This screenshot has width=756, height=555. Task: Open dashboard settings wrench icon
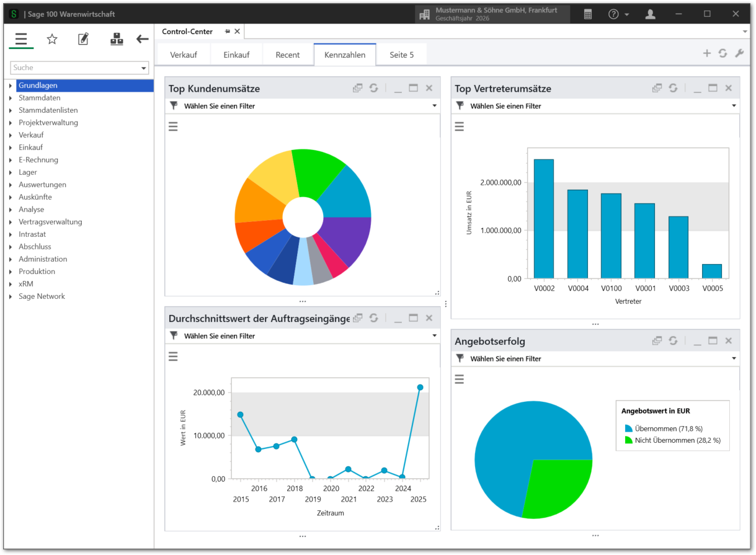tap(739, 53)
